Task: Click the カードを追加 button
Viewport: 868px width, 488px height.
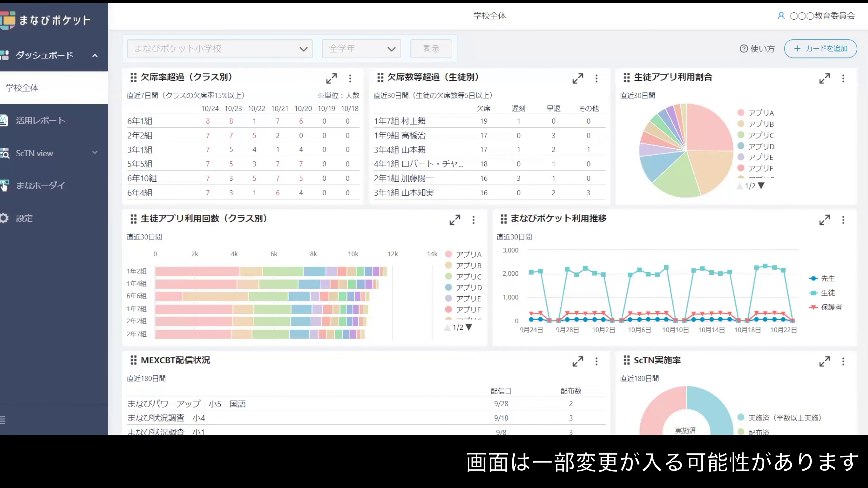Action: click(x=821, y=49)
